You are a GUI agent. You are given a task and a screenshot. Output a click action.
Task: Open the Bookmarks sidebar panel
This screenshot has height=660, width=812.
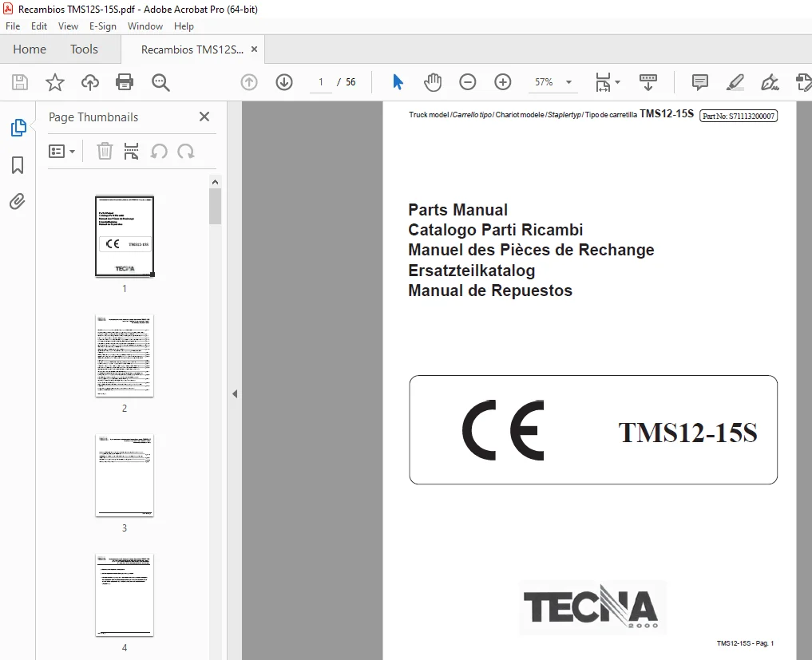18,165
